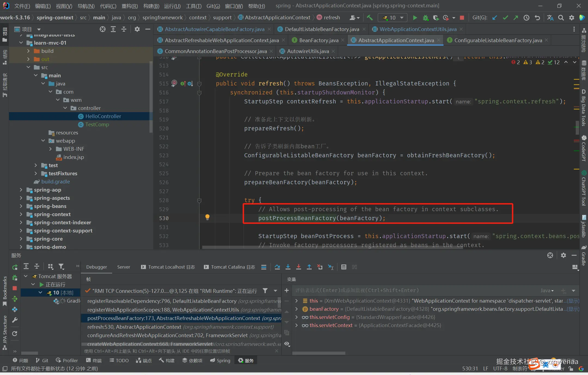
Task: Click Git update project arrow icon
Action: pos(495,18)
